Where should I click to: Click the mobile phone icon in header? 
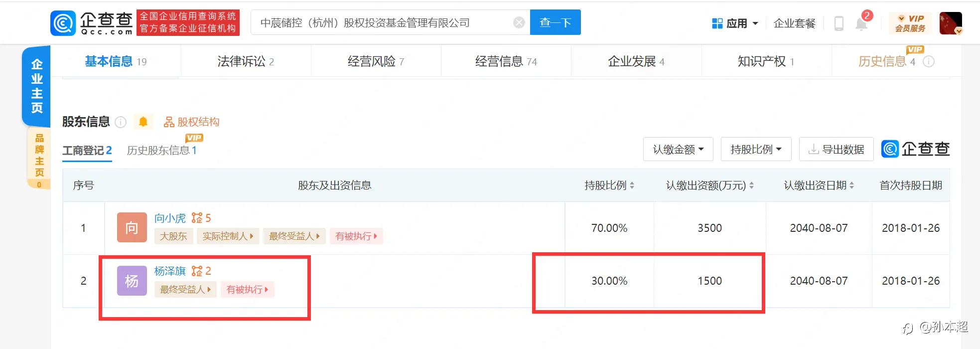(839, 23)
